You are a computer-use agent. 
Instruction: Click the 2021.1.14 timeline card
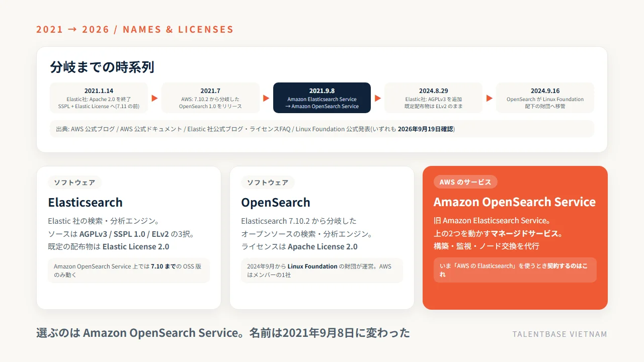coord(99,98)
